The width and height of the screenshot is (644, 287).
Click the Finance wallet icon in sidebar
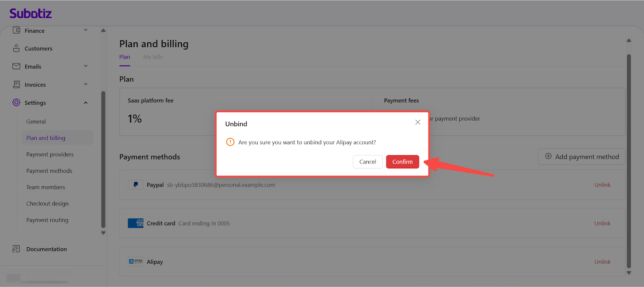pyautogui.click(x=17, y=30)
